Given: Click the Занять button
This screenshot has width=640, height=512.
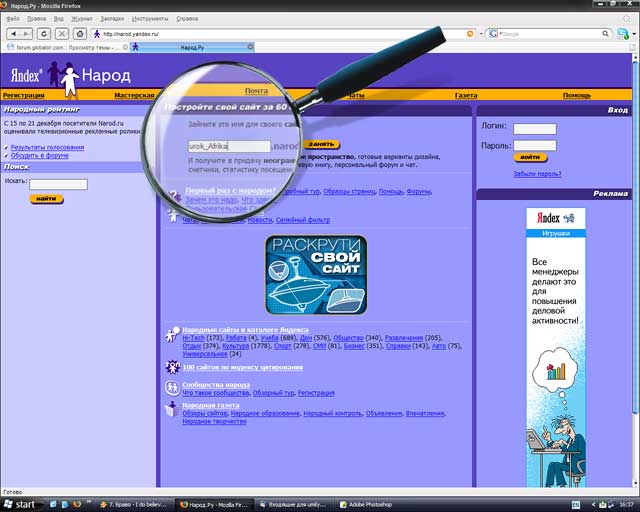Looking at the screenshot, I should tap(322, 144).
